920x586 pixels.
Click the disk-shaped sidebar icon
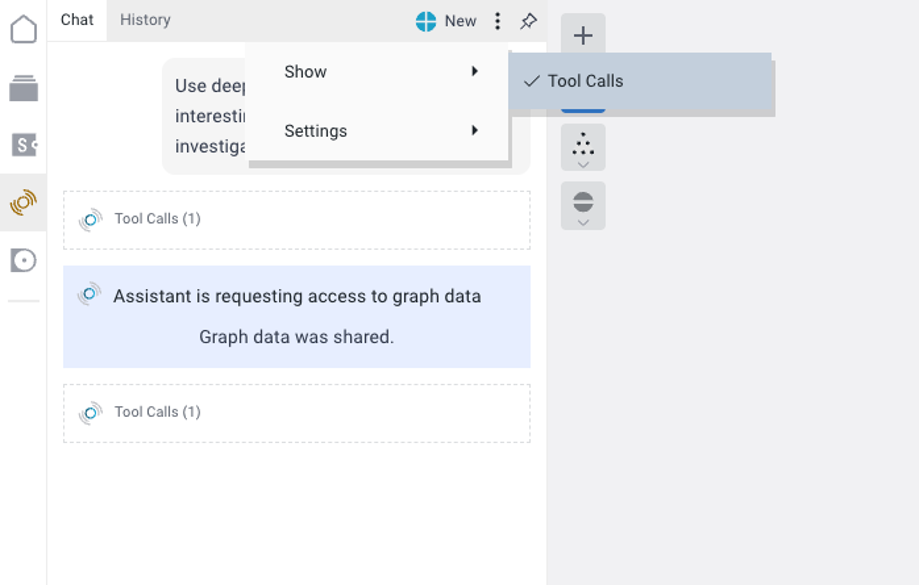[23, 261]
